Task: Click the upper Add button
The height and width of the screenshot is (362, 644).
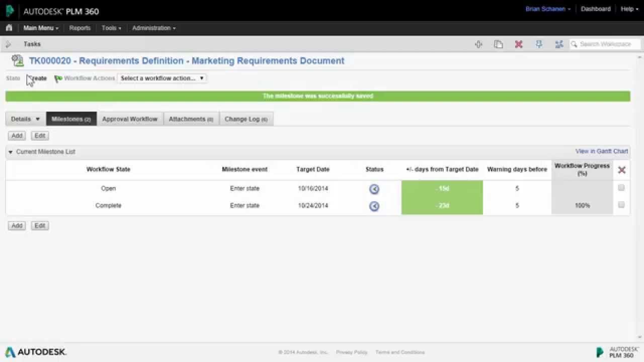Action: coord(17,136)
